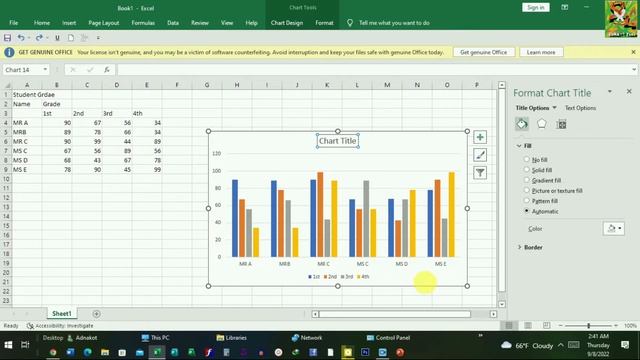Select the Solid fill option

[527, 169]
